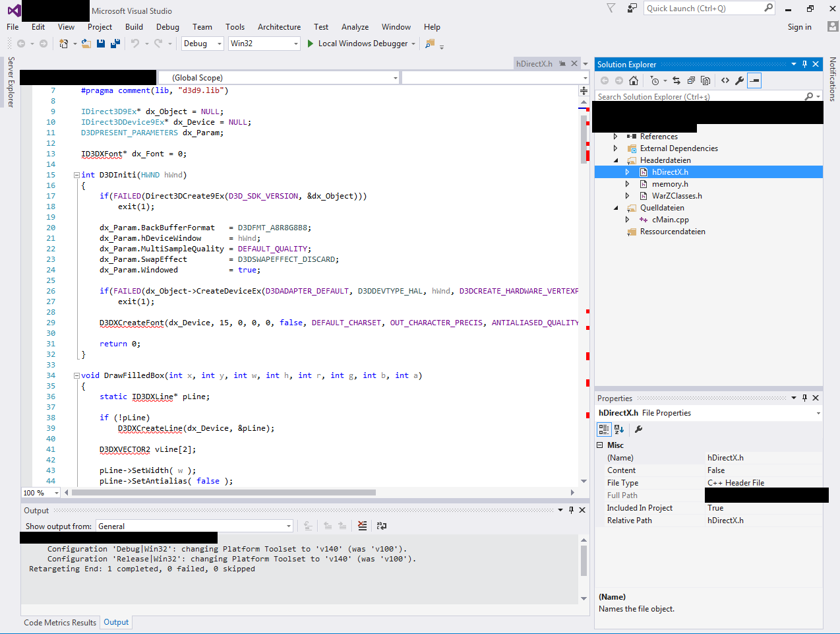840x634 pixels.
Task: Click the Save All toolbar icon
Action: (x=115, y=44)
